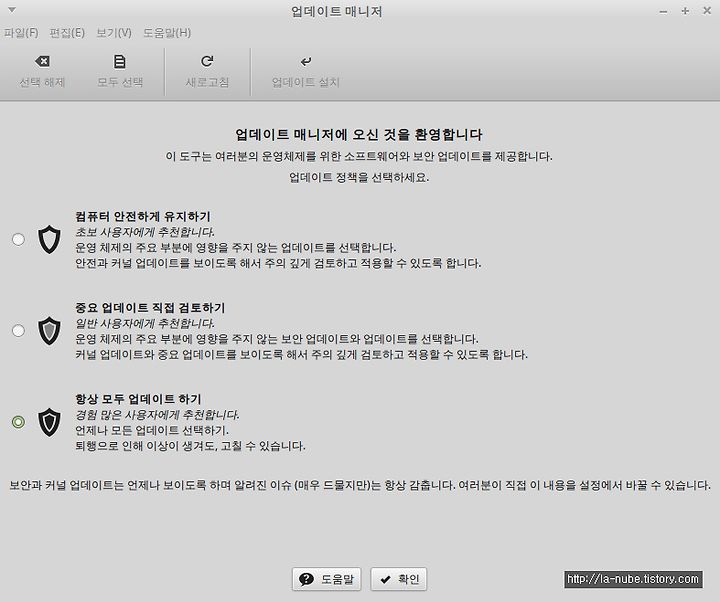The width and height of the screenshot is (720, 602).
Task: Select the 항상 모두 업데이트 하기 radio button
Action: click(18, 422)
